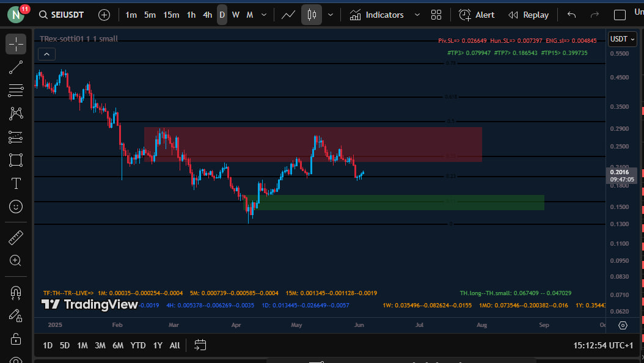Toggle lock all drawing tools
This screenshot has width=644, height=363.
pyautogui.click(x=16, y=339)
